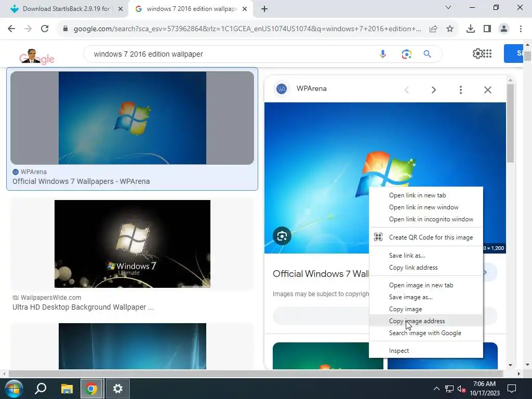532x399 pixels.
Task: Open the Chrome profile avatar icon
Action: 504,29
